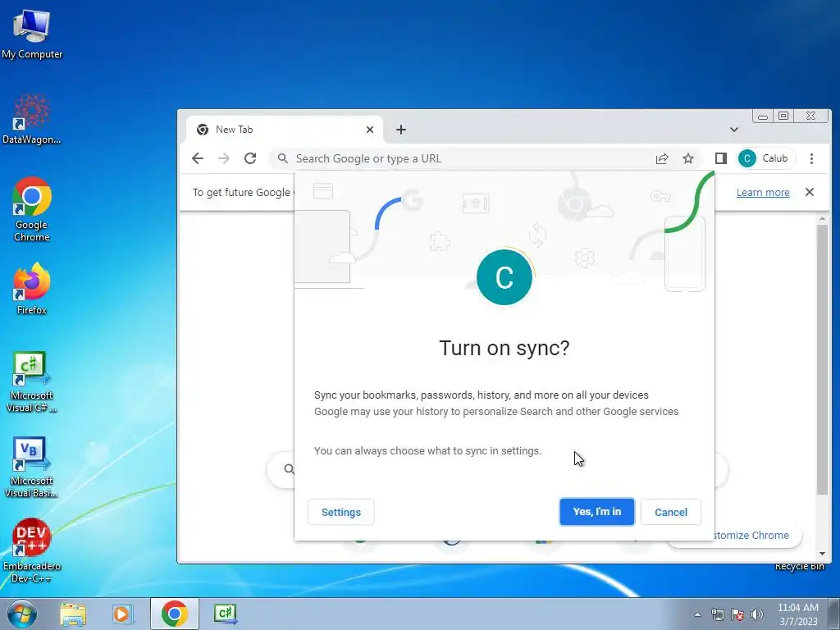Select the Firefox desktop shortcut

click(x=32, y=288)
